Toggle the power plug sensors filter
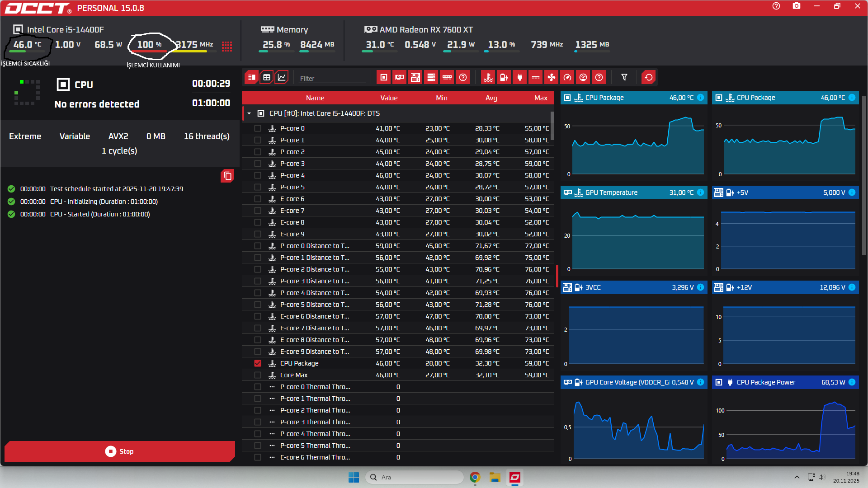Screen dimensions: 868x488 (520, 77)
